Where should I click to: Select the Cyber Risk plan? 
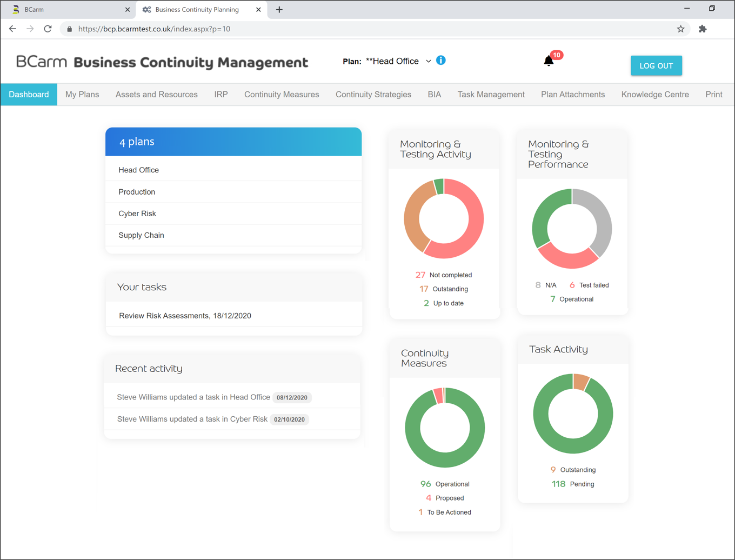(137, 214)
